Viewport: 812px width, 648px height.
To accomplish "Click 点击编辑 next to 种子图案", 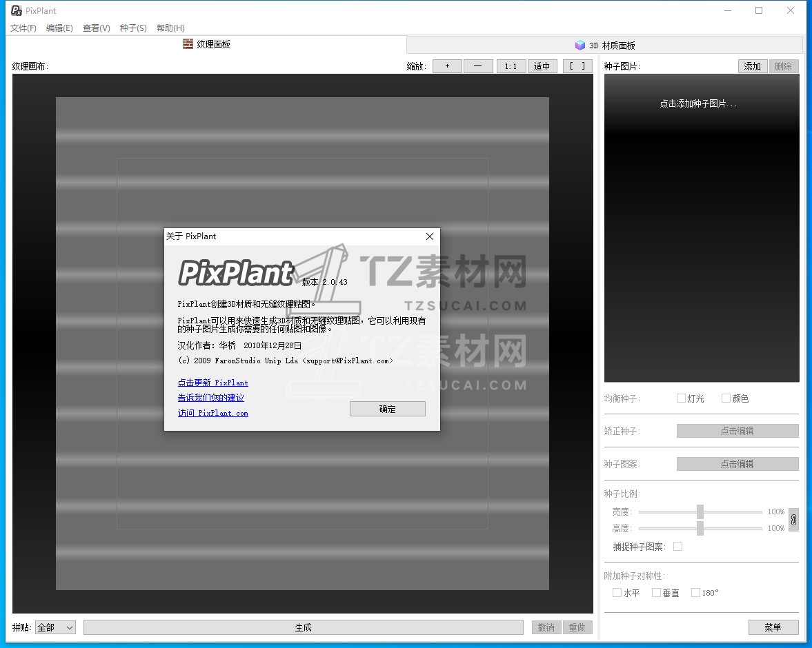I will coord(737,464).
